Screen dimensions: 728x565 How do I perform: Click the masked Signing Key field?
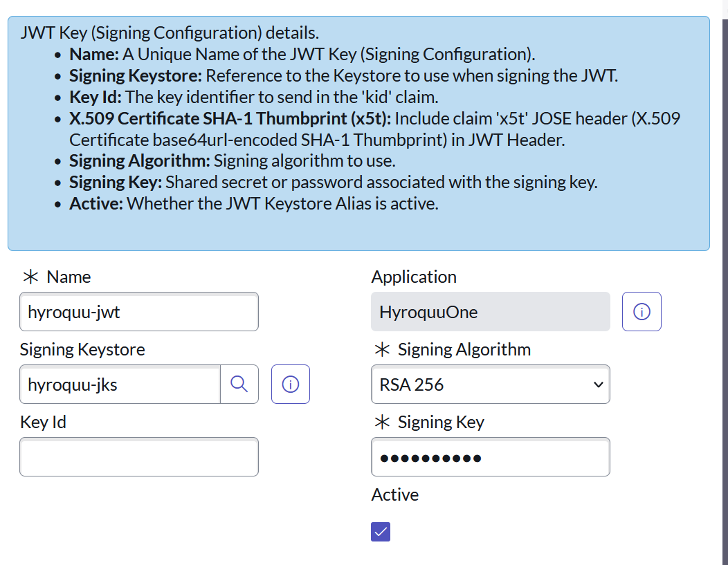point(490,456)
